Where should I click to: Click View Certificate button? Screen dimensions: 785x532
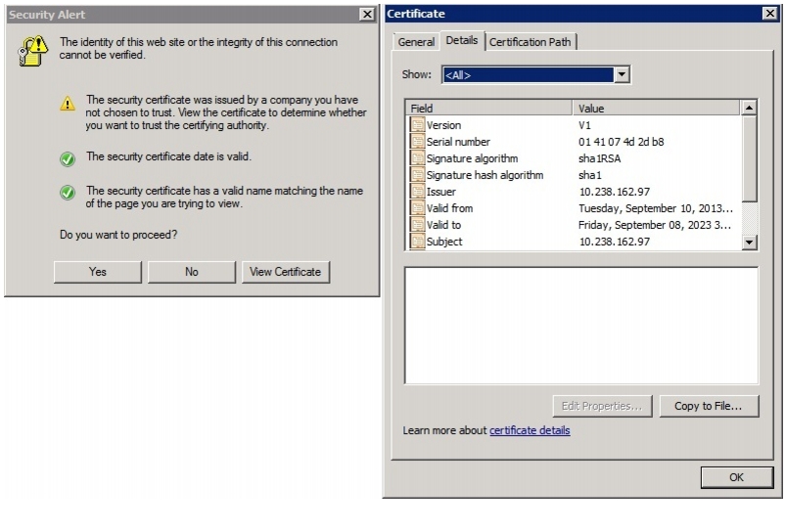click(286, 272)
